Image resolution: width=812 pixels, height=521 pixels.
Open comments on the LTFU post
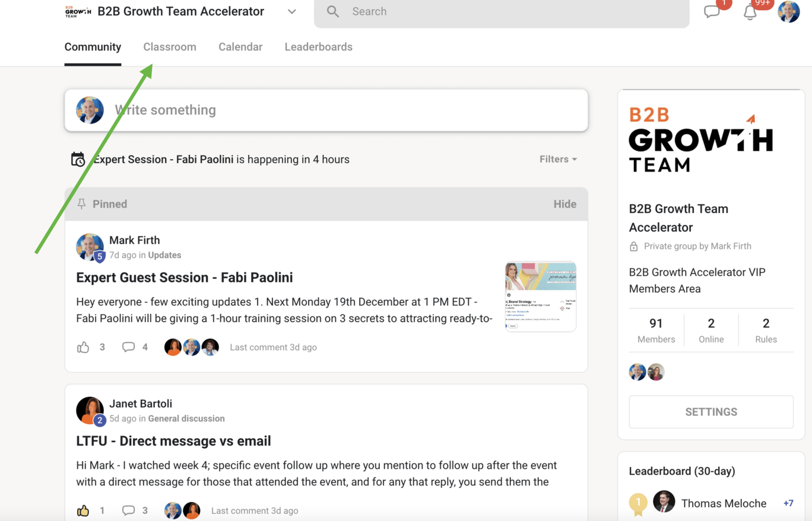pyautogui.click(x=128, y=511)
